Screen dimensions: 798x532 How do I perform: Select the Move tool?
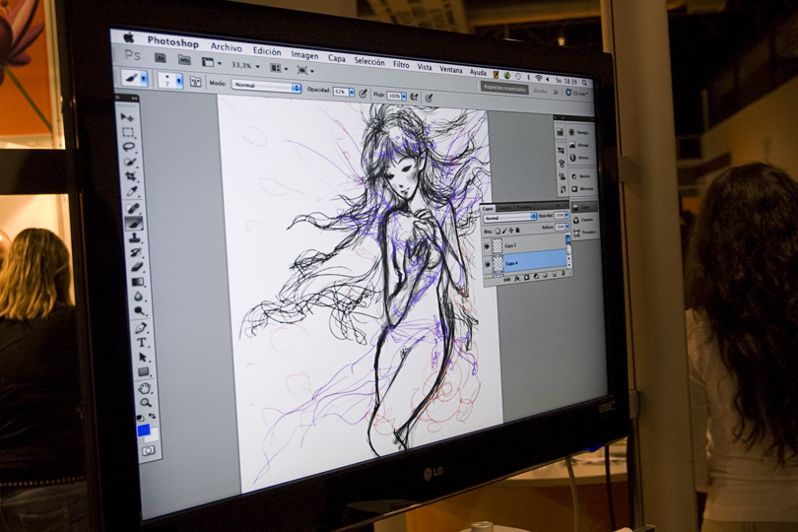pyautogui.click(x=127, y=118)
